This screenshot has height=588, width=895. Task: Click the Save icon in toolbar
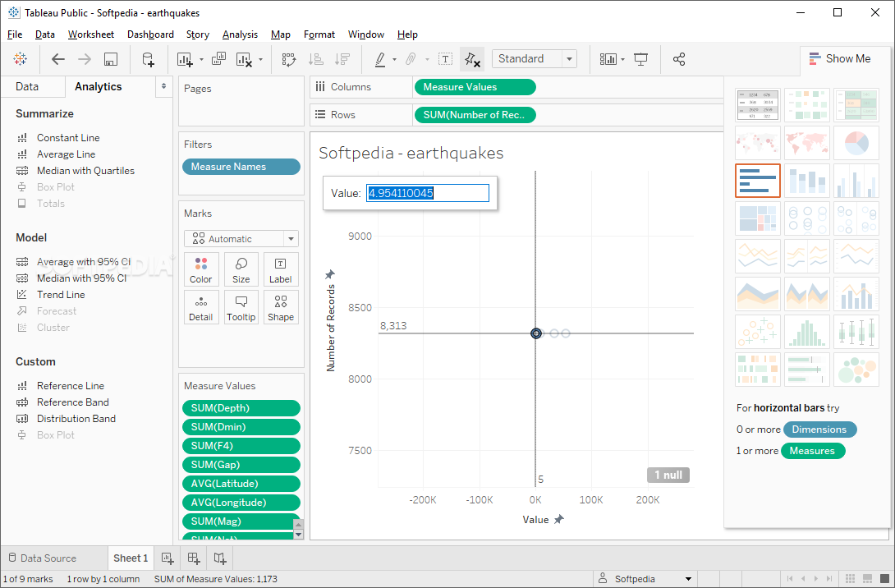111,59
